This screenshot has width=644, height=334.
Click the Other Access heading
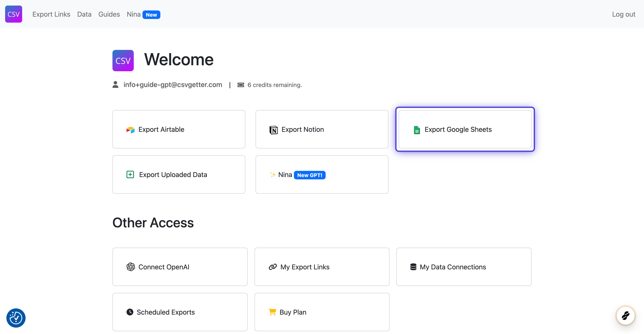(153, 223)
